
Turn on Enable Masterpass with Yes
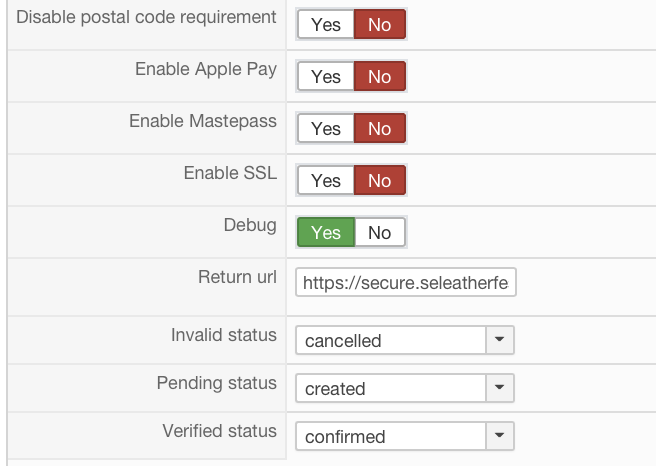coord(326,128)
